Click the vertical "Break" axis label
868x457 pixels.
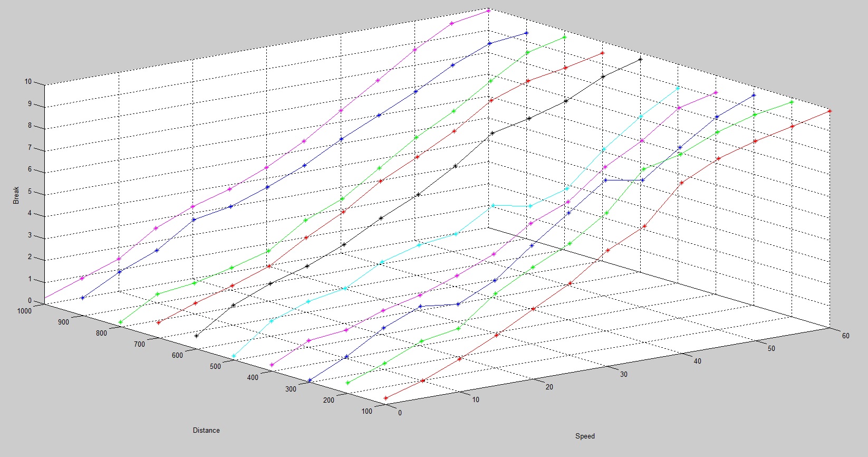coord(16,195)
